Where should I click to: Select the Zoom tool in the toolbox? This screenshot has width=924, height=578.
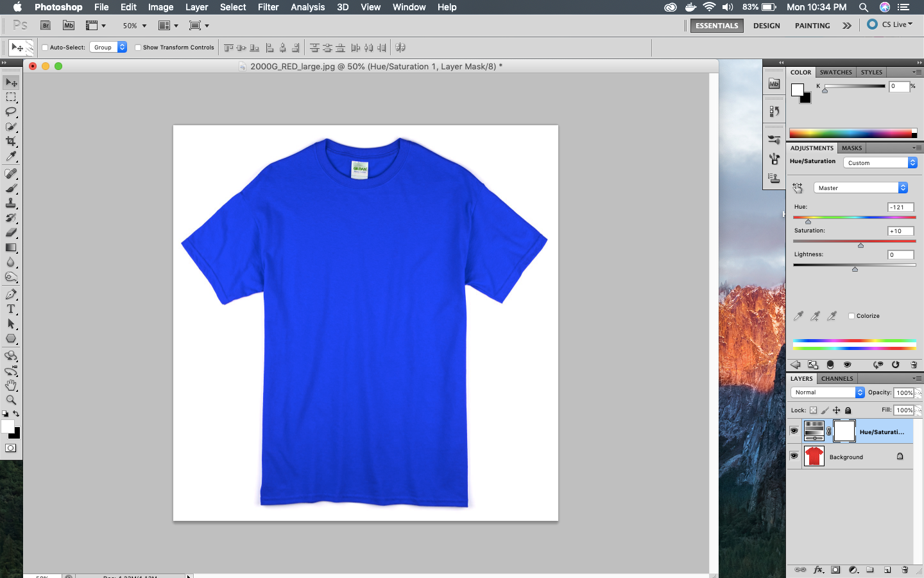[x=11, y=399]
